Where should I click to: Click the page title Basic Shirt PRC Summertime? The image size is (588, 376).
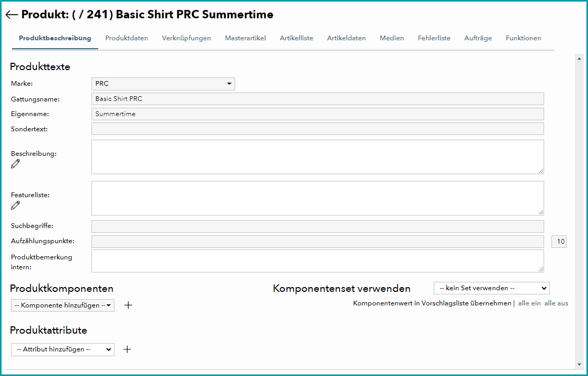point(194,15)
